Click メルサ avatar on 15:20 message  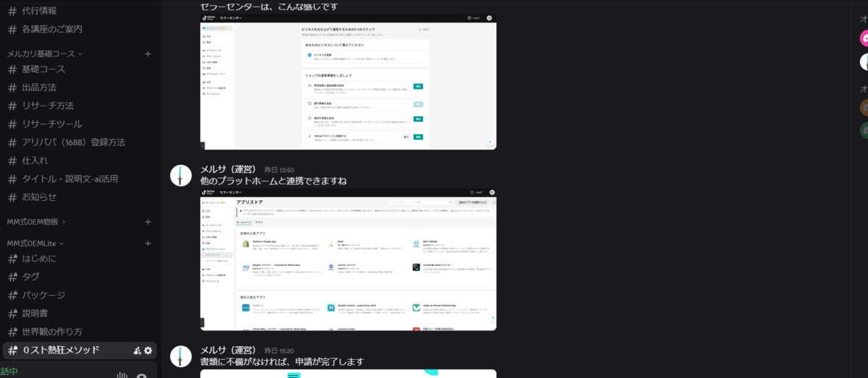click(x=180, y=356)
